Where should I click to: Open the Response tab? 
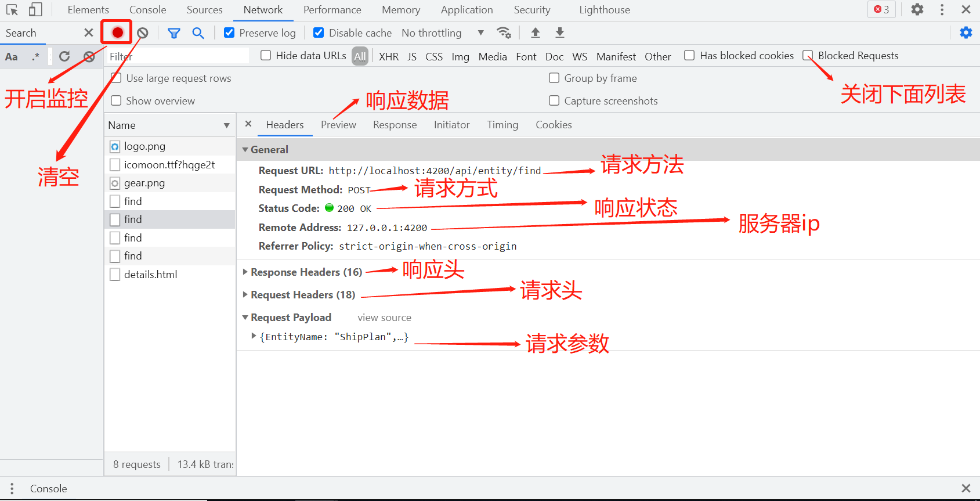(395, 125)
